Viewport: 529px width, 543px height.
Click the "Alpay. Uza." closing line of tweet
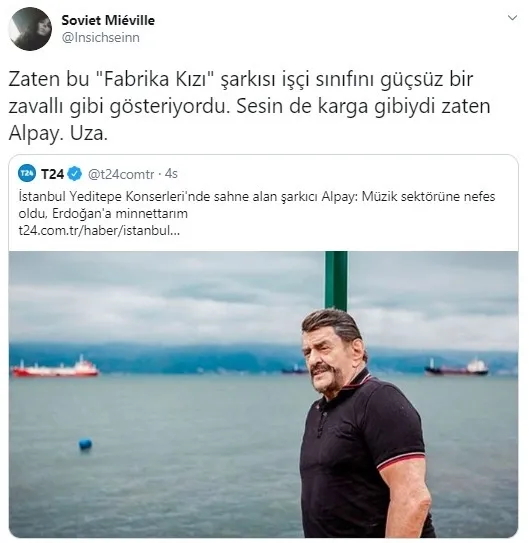[x=59, y=133]
